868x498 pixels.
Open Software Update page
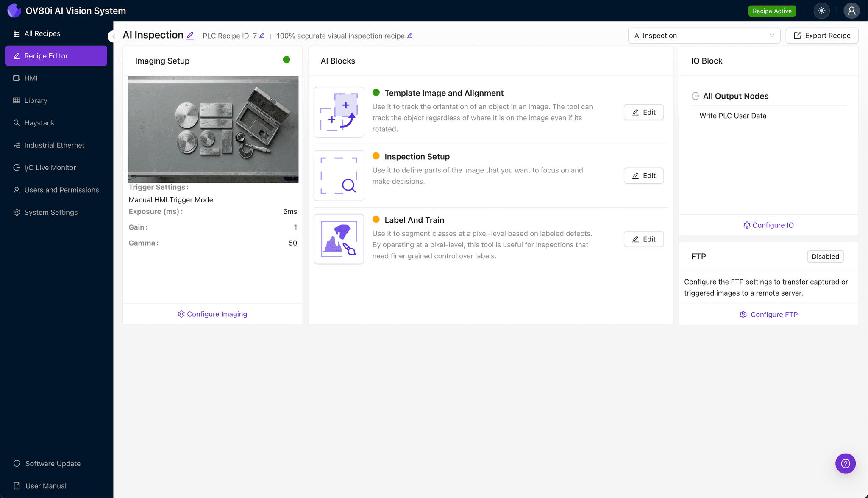coord(56,464)
